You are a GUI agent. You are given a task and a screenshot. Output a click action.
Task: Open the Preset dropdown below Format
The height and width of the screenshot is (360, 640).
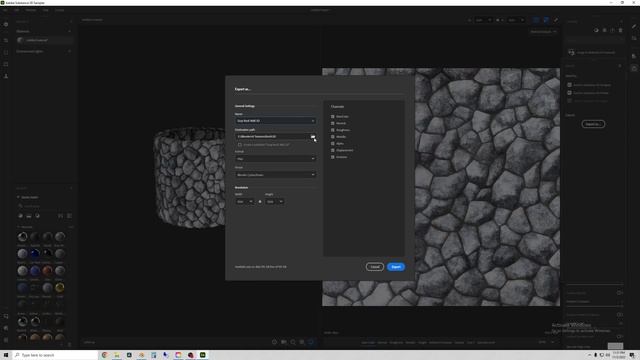276,175
